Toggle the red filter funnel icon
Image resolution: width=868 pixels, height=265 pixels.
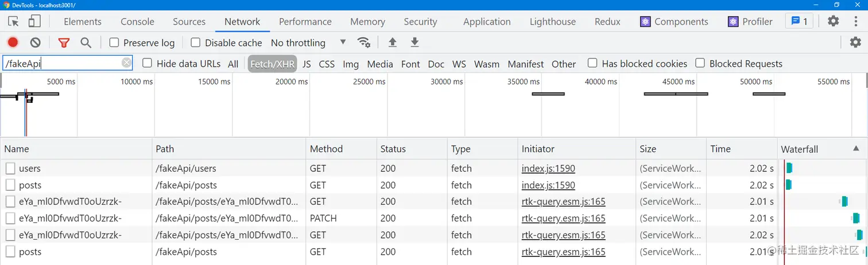pos(64,43)
